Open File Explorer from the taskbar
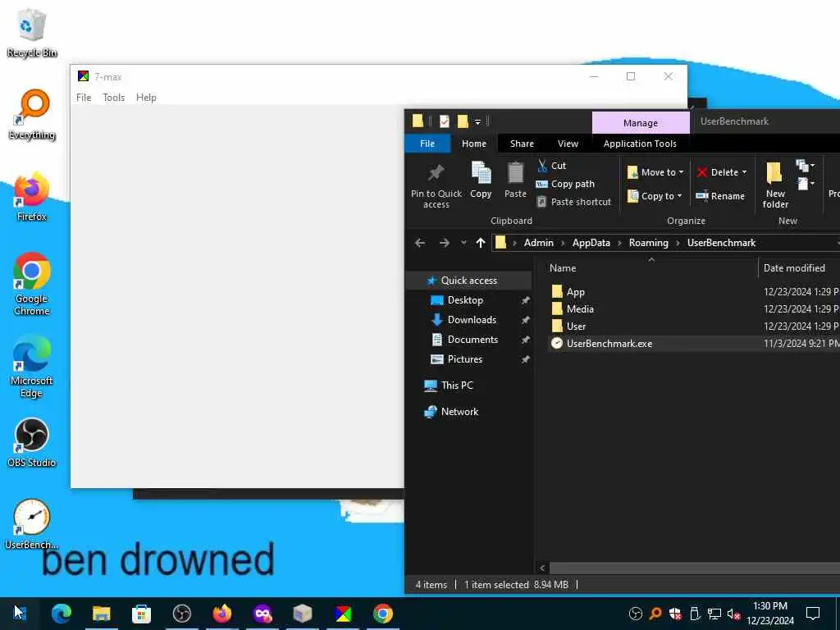 click(x=101, y=614)
